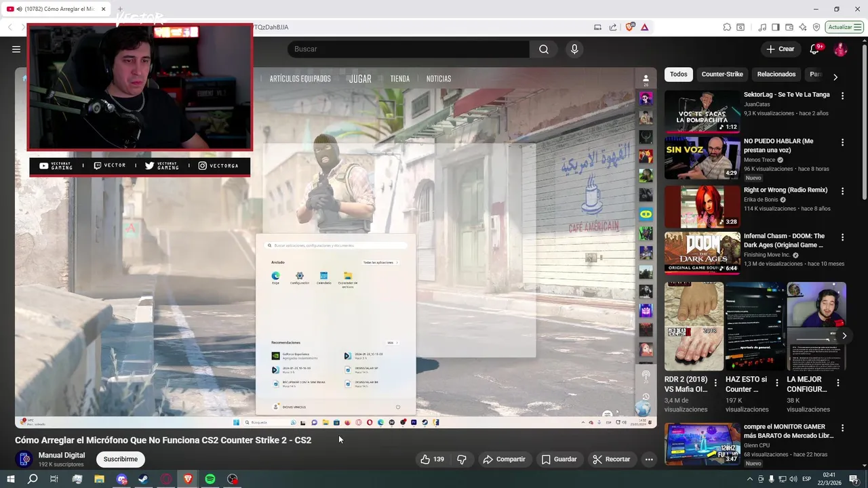Viewport: 868px width, 488px height.
Task: Like the video with thumbs up
Action: [x=432, y=459]
